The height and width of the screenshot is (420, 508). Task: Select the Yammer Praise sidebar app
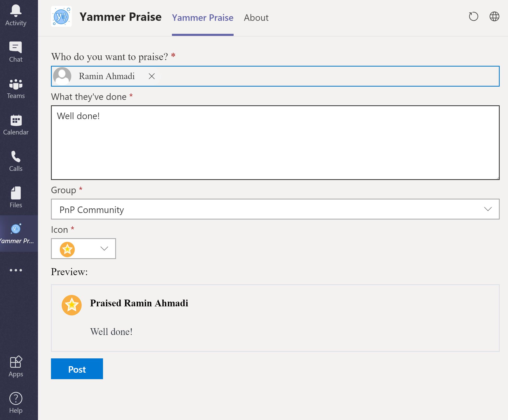click(x=16, y=233)
